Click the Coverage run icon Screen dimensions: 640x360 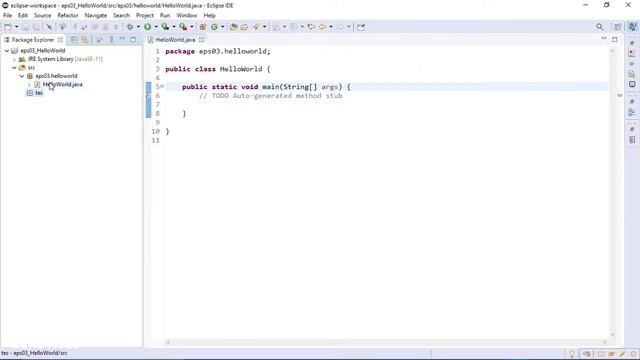pos(165,27)
